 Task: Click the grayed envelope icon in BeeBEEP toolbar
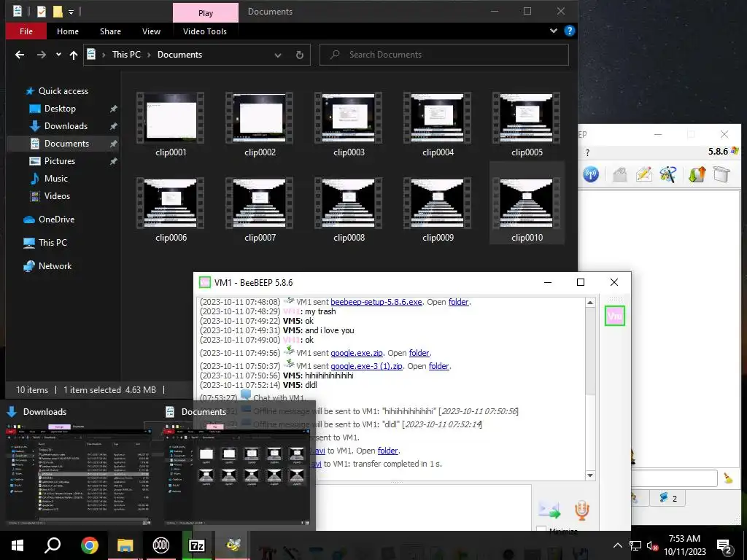[619, 174]
